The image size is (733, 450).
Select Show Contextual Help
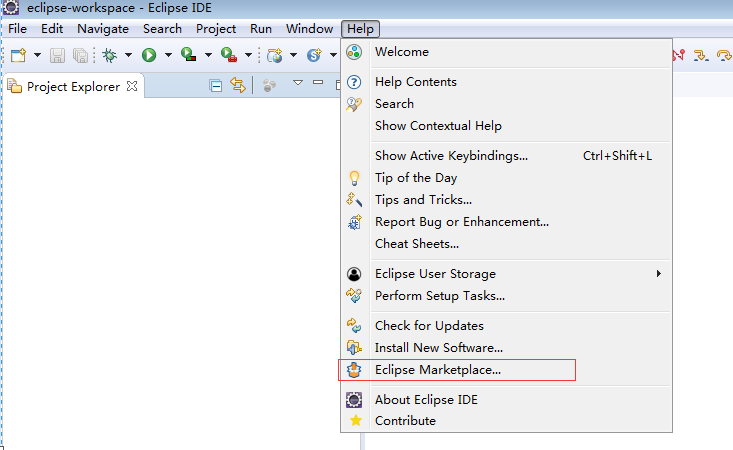click(506, 126)
